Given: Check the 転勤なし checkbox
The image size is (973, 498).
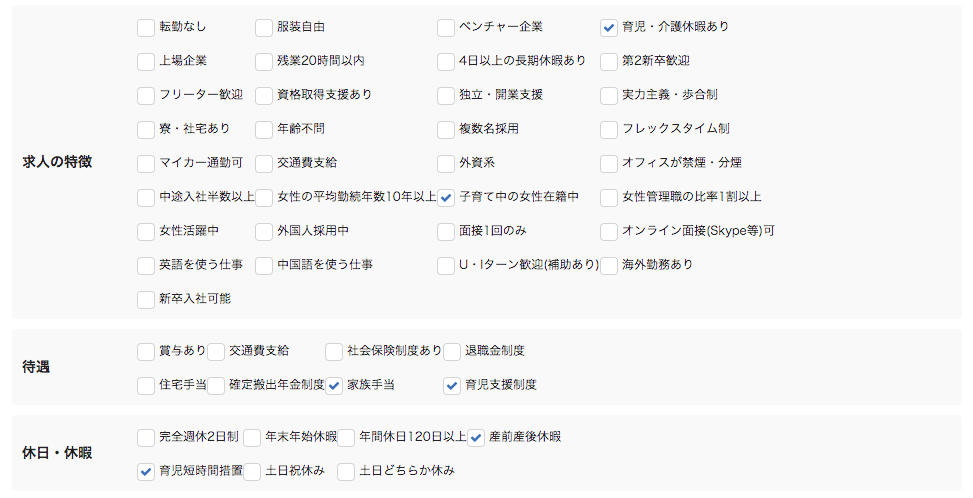Looking at the screenshot, I should coord(146,28).
